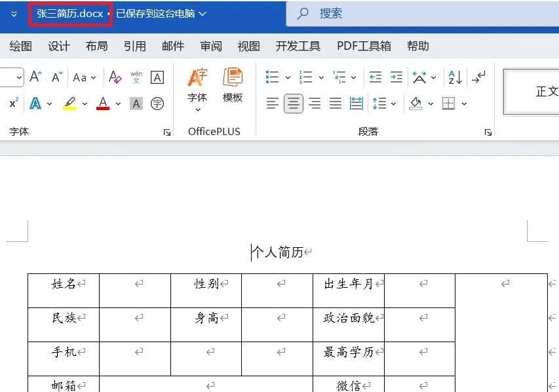The height and width of the screenshot is (392, 559).
Task: Click Line and Paragraph Spacing icon
Action: click(379, 104)
